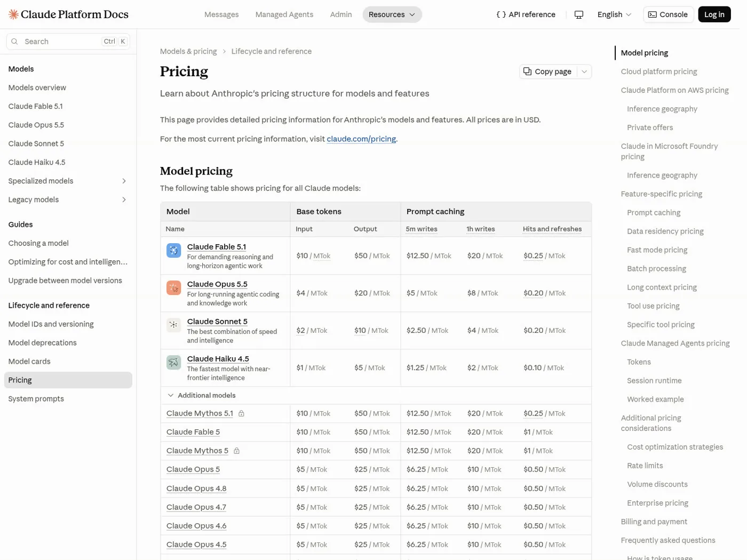Click the API reference braces icon

[501, 14]
